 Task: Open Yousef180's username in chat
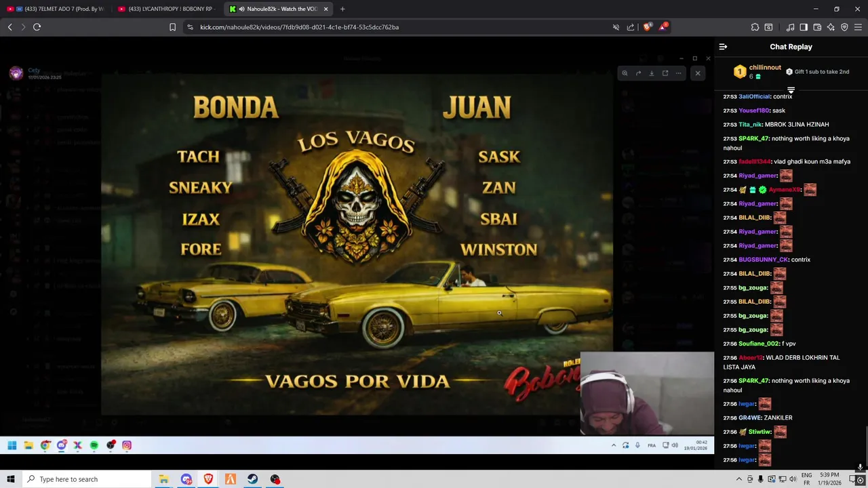pos(754,110)
